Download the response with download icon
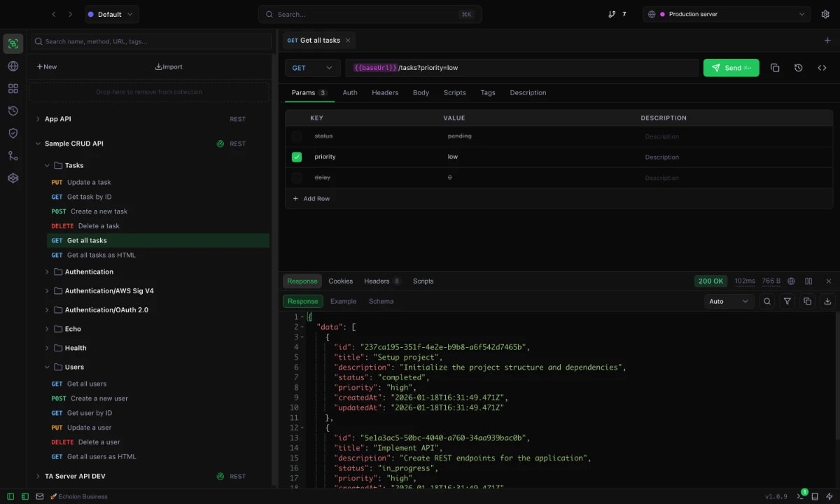The height and width of the screenshot is (504, 840). (828, 301)
